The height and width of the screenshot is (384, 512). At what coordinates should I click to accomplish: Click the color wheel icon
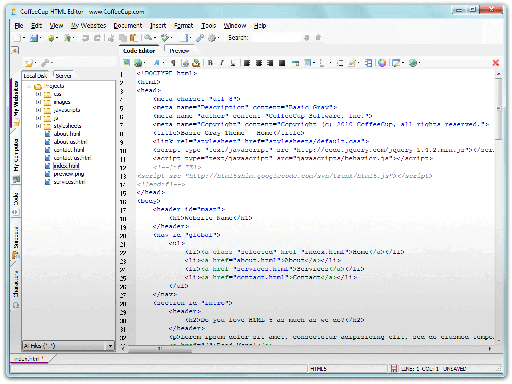(x=382, y=63)
